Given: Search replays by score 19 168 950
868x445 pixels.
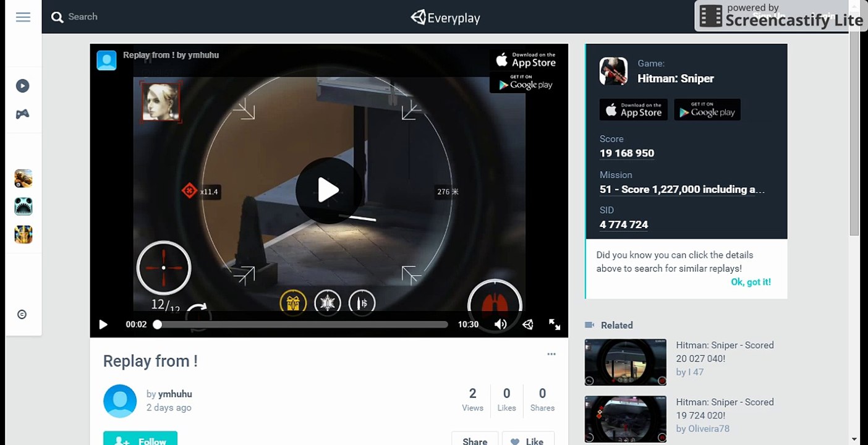Looking at the screenshot, I should (627, 153).
